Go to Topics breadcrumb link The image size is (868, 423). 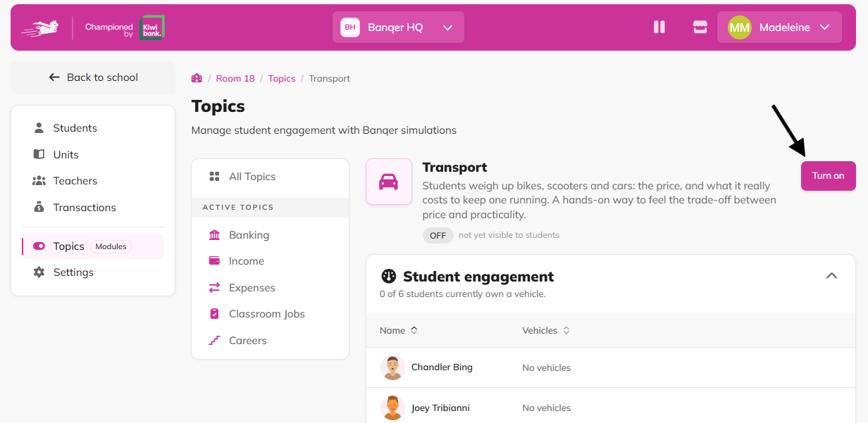(282, 78)
